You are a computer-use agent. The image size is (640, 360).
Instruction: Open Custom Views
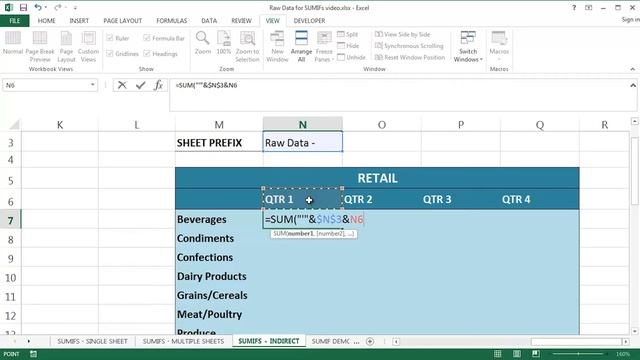tap(88, 46)
